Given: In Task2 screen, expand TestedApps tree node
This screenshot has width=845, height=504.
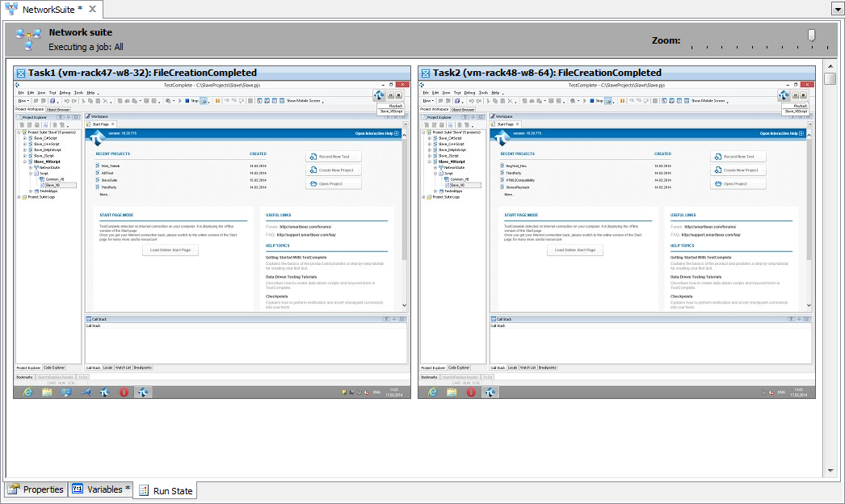Looking at the screenshot, I should [x=435, y=191].
